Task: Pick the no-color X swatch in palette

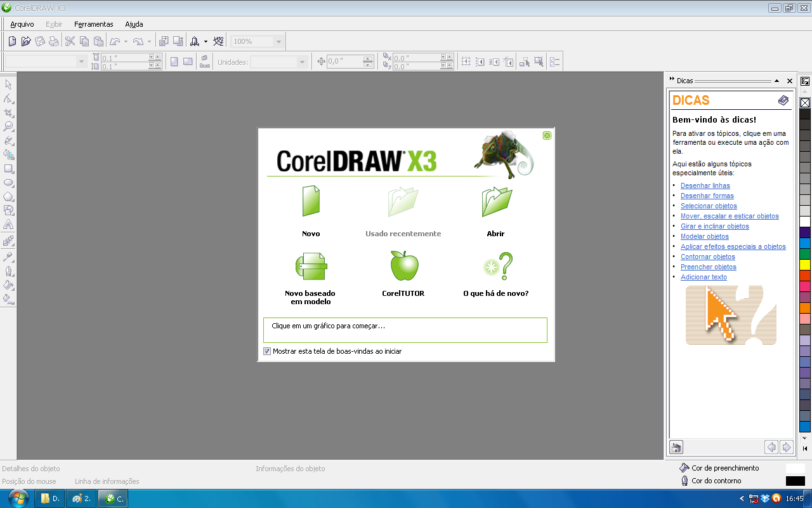Action: (x=805, y=103)
